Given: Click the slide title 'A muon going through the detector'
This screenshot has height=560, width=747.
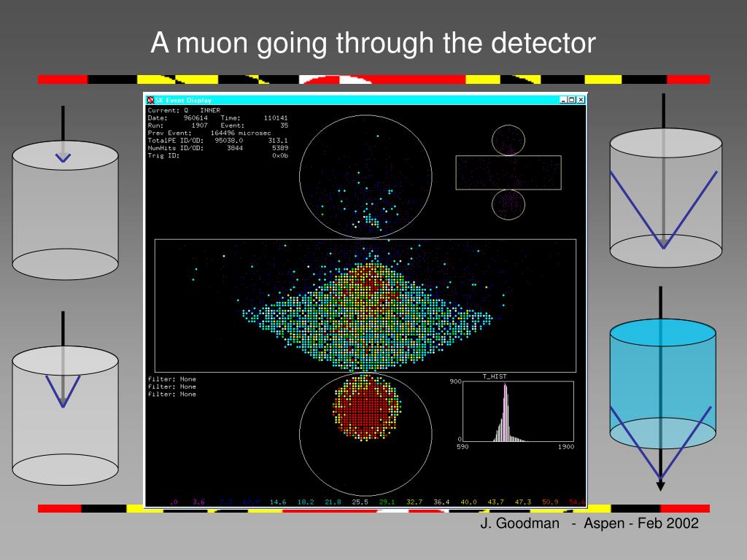Looking at the screenshot, I should (x=373, y=43).
